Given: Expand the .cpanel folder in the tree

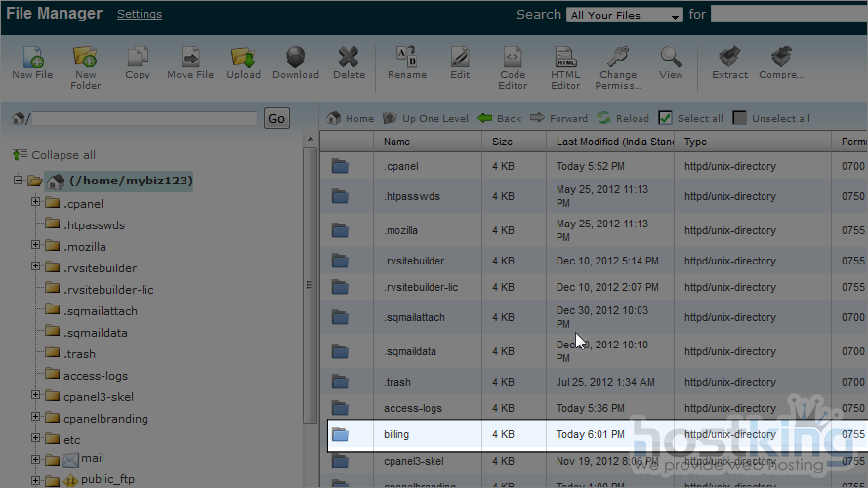Looking at the screenshot, I should click(36, 203).
